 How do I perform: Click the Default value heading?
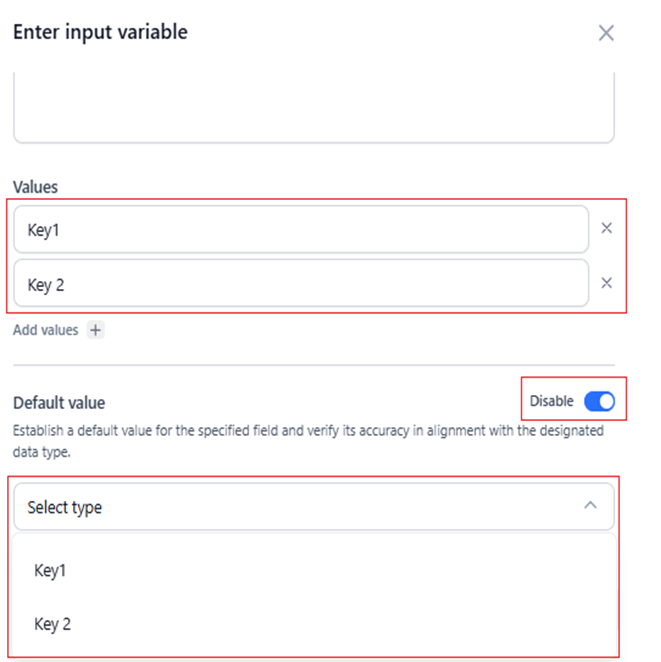[x=58, y=402]
